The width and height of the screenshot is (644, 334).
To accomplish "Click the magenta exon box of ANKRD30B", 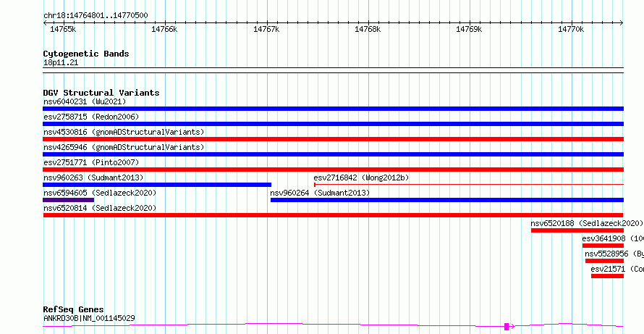I will tap(507, 327).
